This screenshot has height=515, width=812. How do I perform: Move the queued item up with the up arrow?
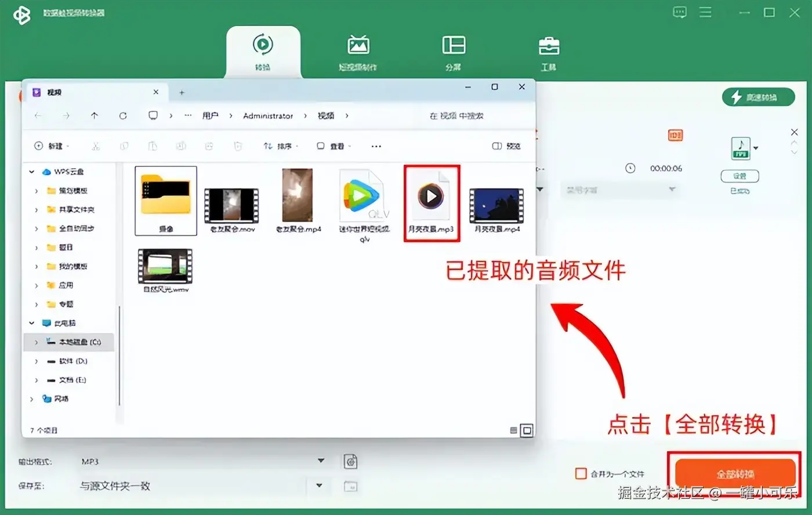pos(794,143)
